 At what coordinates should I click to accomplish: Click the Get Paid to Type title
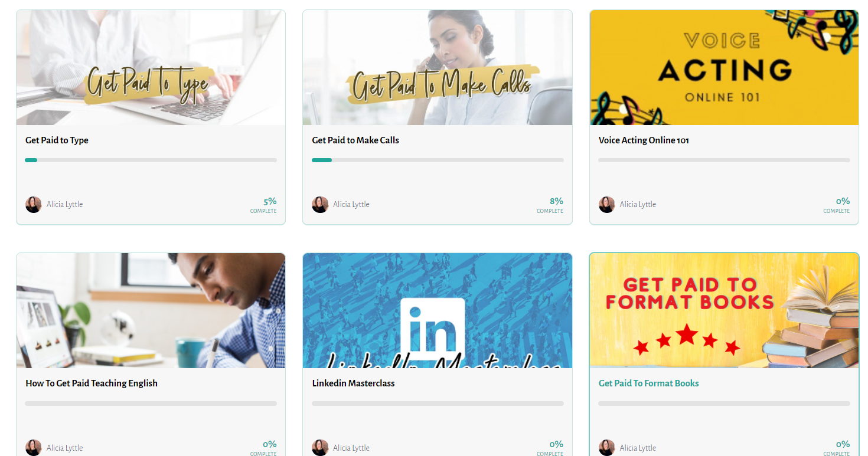tap(57, 140)
